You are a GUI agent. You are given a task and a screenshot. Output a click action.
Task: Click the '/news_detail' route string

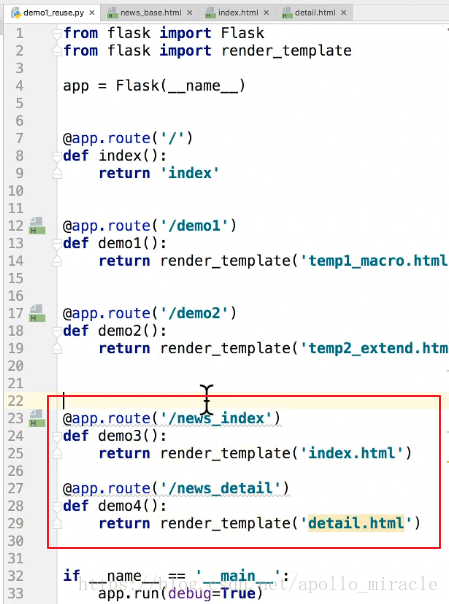coord(220,488)
